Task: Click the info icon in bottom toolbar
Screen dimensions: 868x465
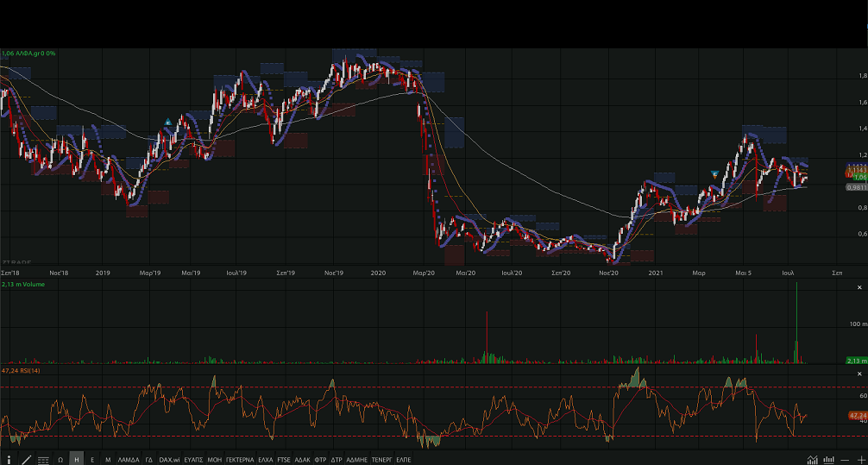Action: pyautogui.click(x=9, y=460)
